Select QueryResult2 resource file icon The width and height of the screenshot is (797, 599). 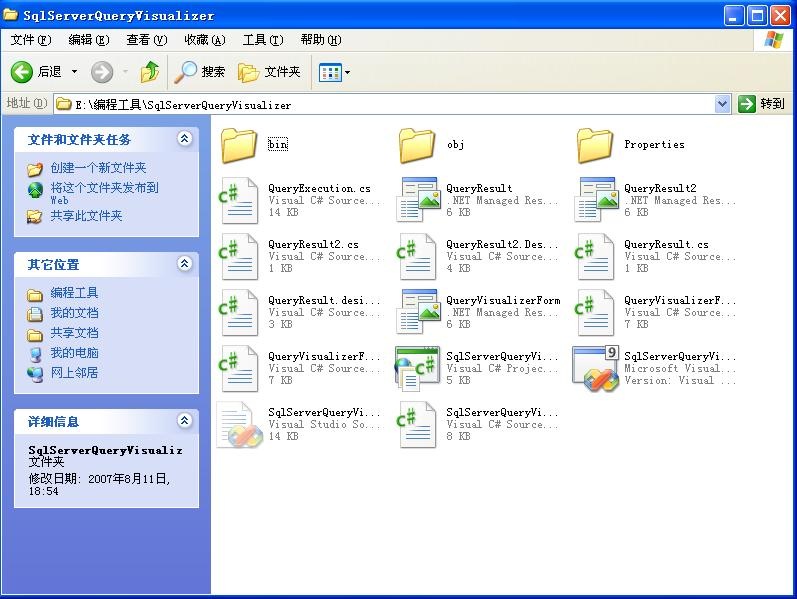click(x=596, y=199)
